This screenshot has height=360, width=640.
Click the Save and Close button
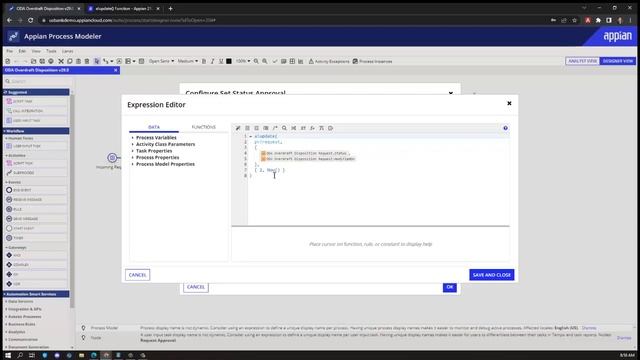click(491, 275)
